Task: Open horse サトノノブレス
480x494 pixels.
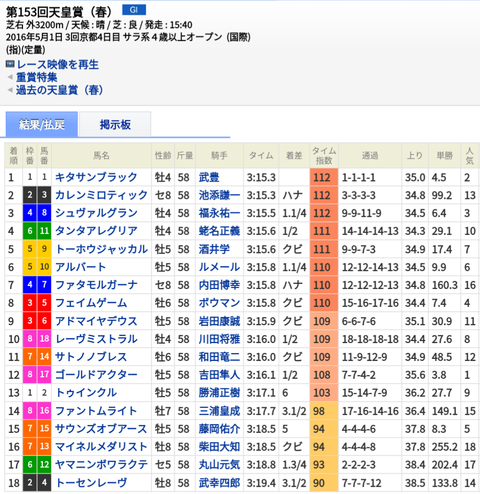Action: pos(91,357)
